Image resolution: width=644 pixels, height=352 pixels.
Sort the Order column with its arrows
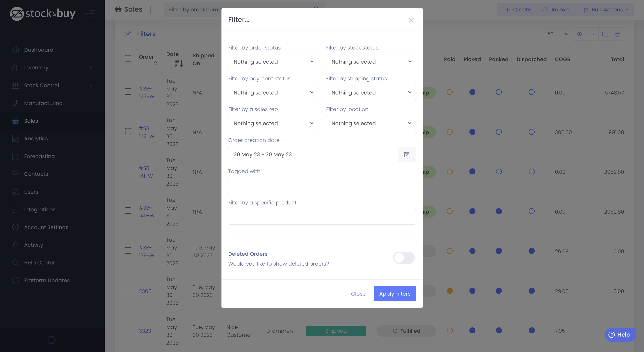tap(155, 64)
